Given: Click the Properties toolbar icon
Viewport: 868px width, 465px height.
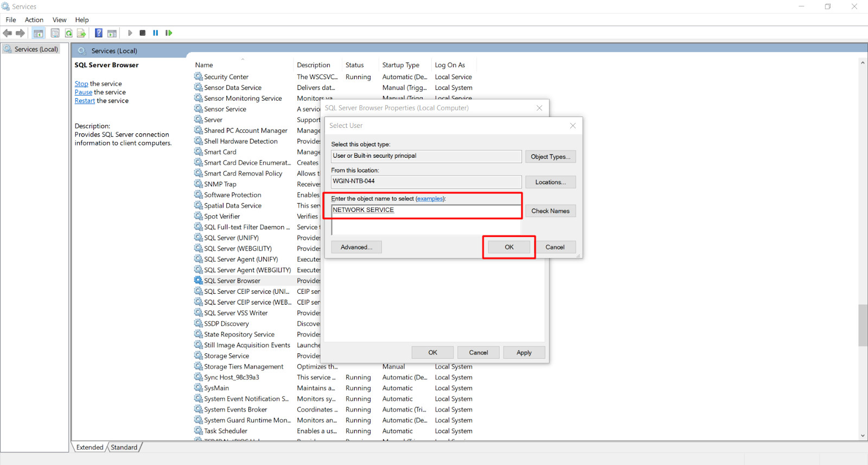Looking at the screenshot, I should point(55,33).
